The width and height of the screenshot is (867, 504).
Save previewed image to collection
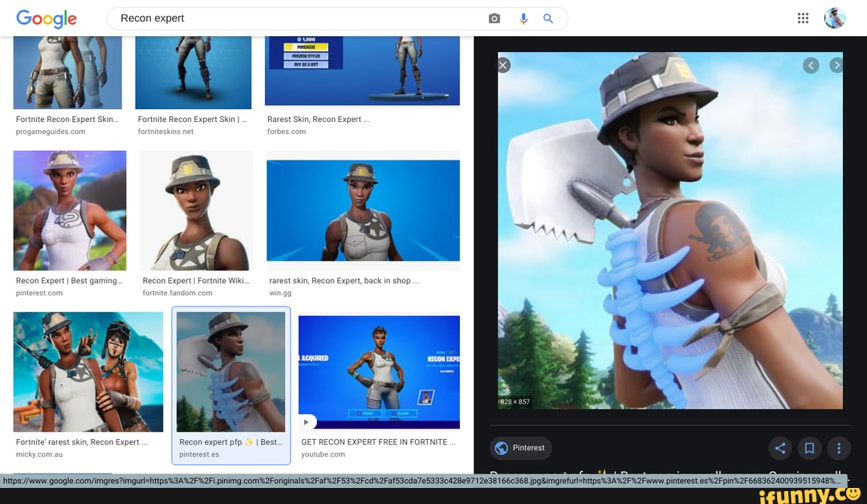pyautogui.click(x=809, y=448)
